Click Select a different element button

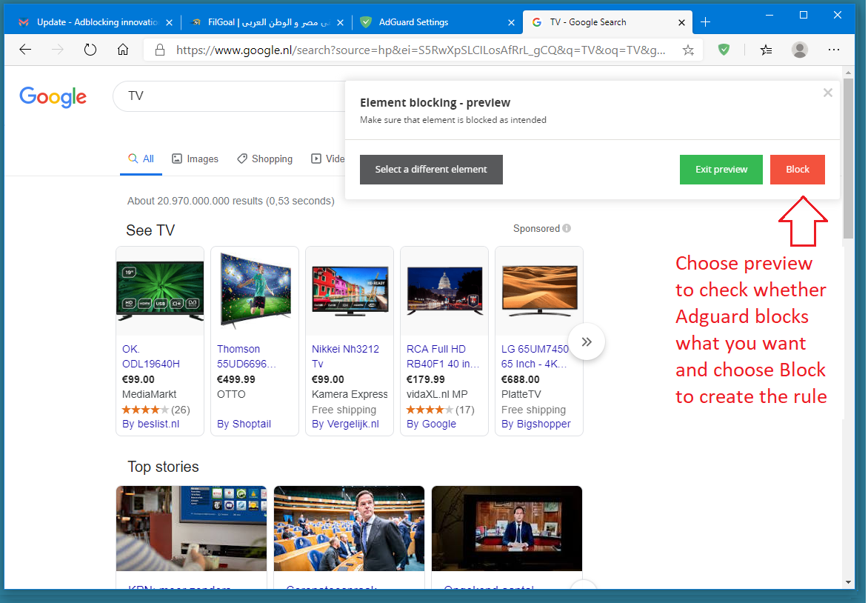[431, 170]
